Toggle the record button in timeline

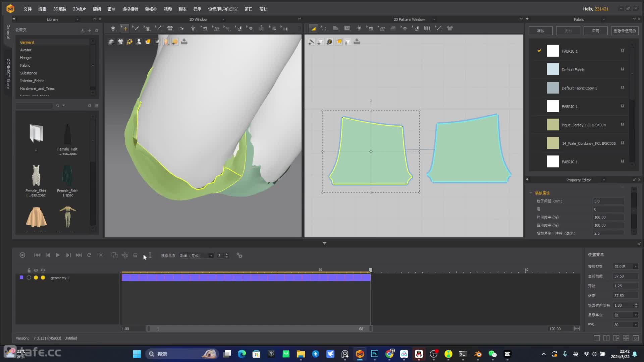tap(22, 255)
